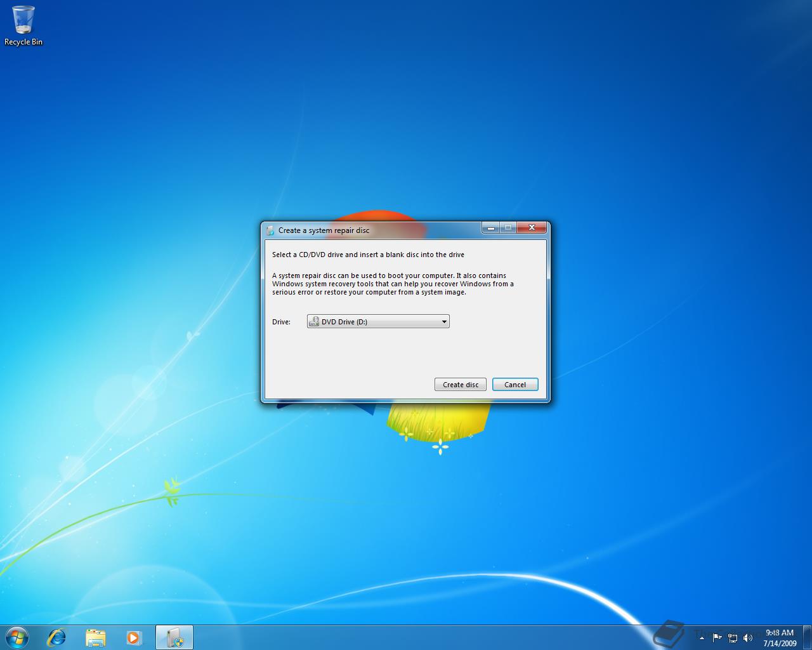Launch Internet Explorer from the taskbar

tap(57, 637)
